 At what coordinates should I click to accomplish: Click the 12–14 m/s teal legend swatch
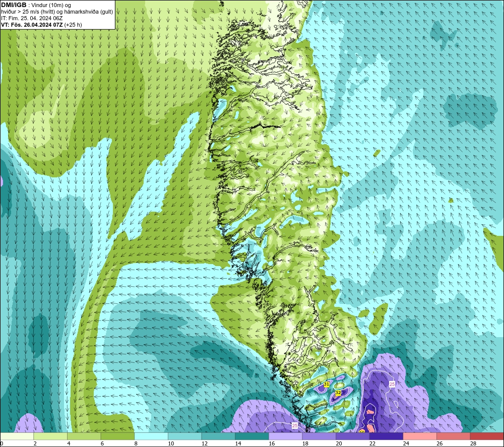click(x=218, y=436)
